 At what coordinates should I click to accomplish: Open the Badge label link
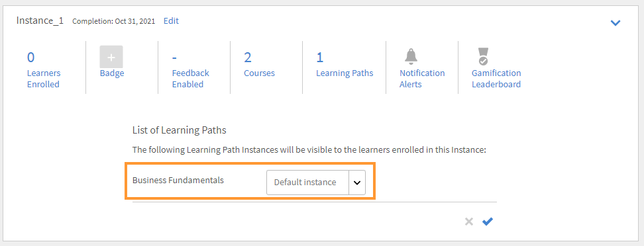coord(112,73)
